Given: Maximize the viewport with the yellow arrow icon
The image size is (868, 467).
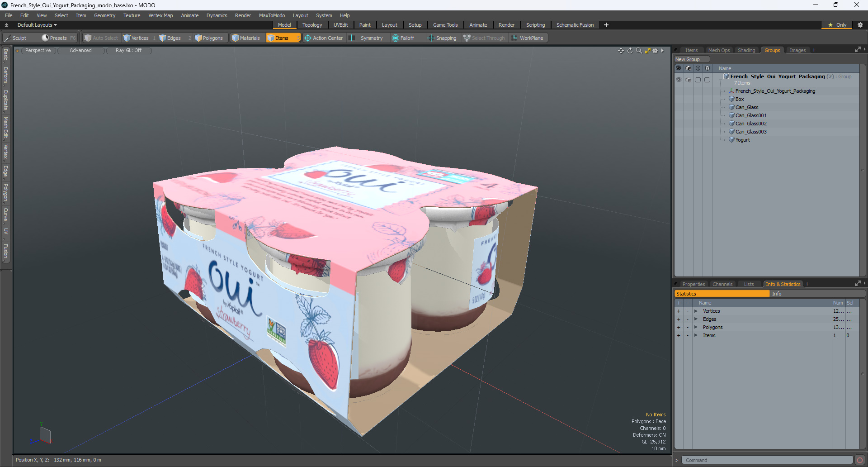Looking at the screenshot, I should point(647,51).
